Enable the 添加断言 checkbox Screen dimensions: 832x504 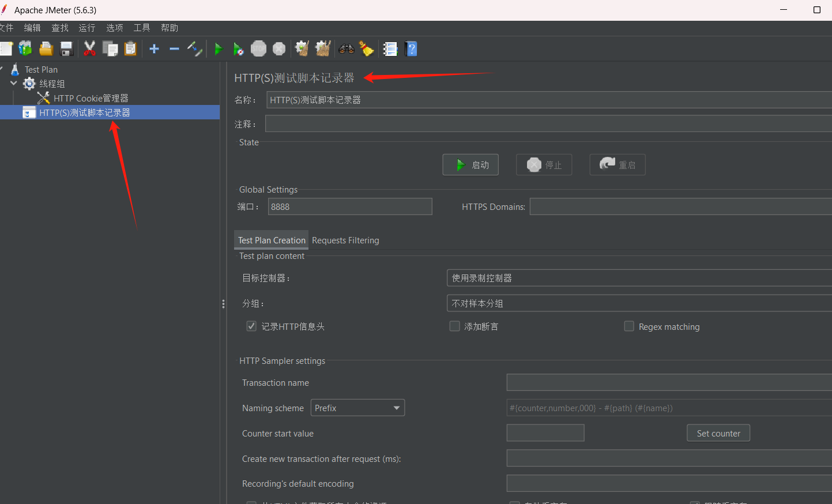[x=454, y=326]
